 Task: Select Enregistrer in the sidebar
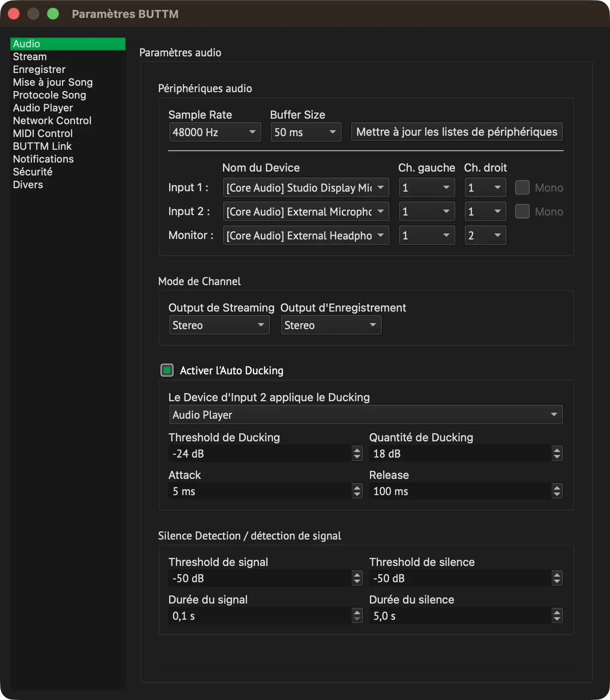coord(68,70)
